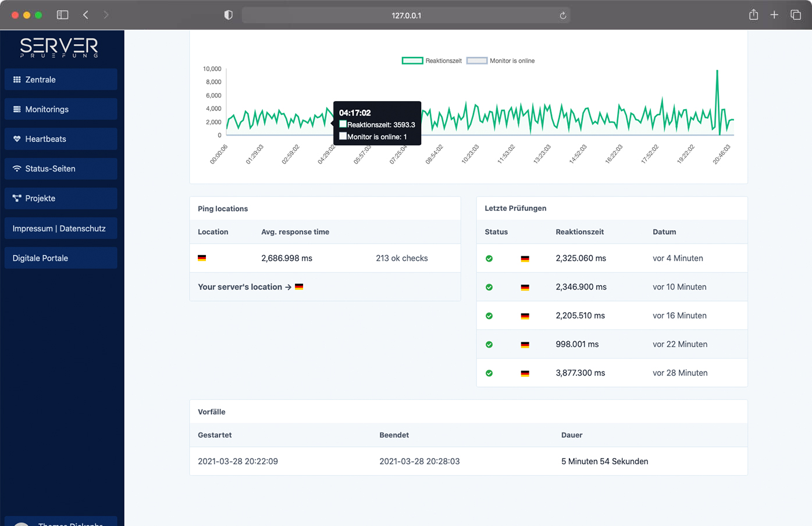Click green status check for 998.001 ms row
The width and height of the screenshot is (812, 526).
(x=489, y=345)
